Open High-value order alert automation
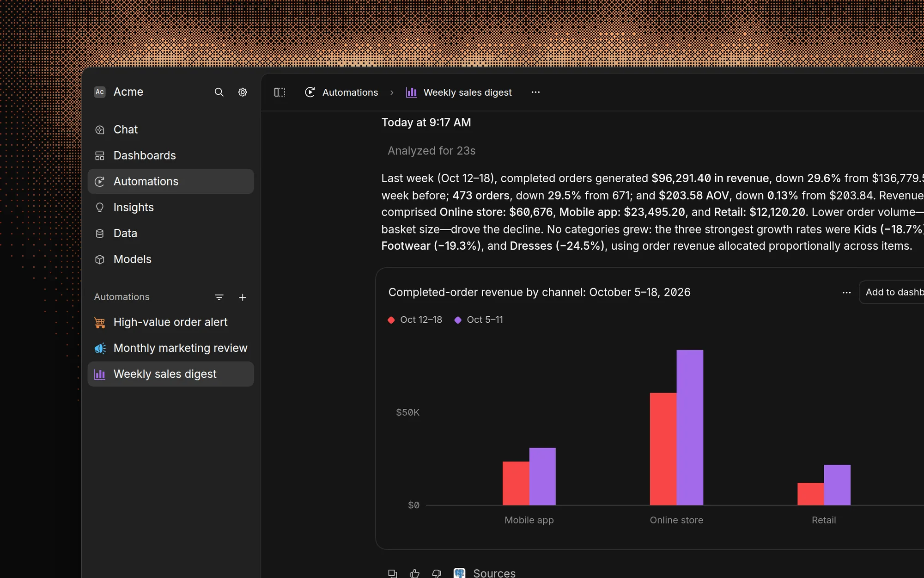This screenshot has height=578, width=924. [170, 322]
